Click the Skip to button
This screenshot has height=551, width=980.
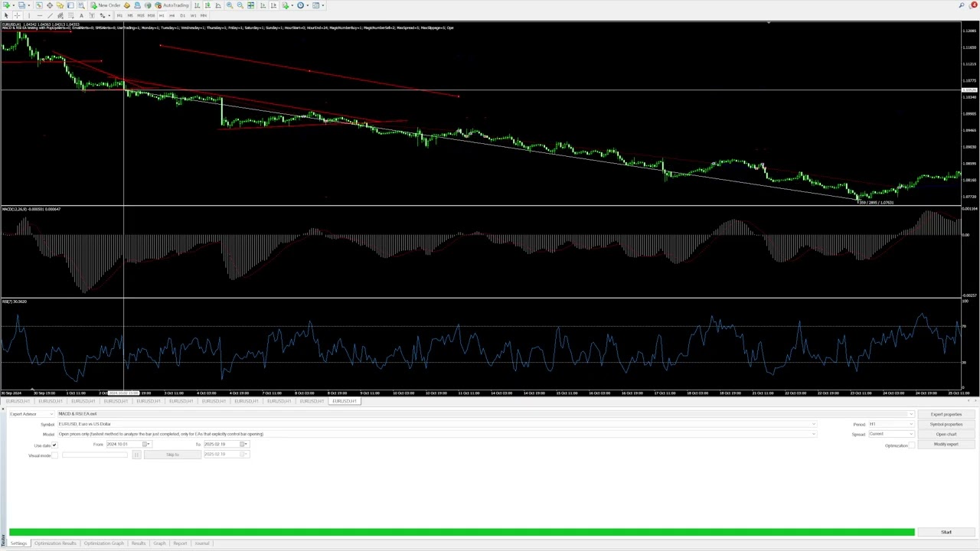tap(172, 455)
